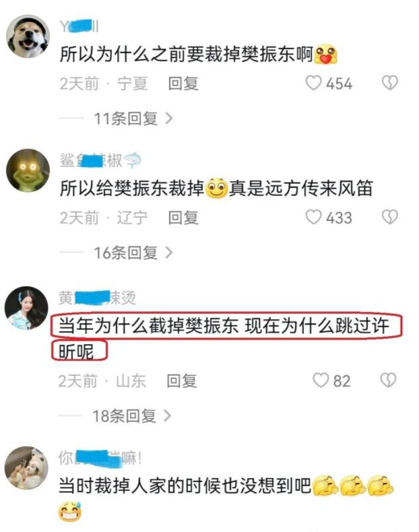Viewport: 419px width, 532px height.
Task: Reply to the 山东 comment via 回复
Action: [x=181, y=380]
